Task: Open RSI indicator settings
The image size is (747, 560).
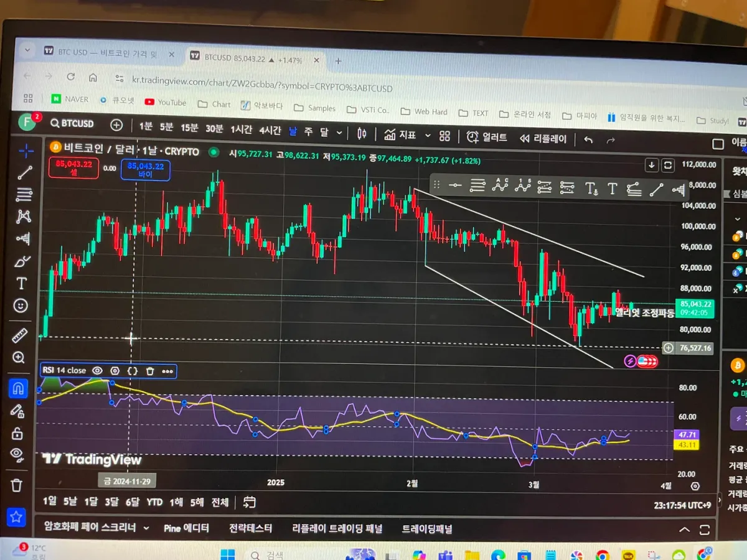Action: pos(115,370)
